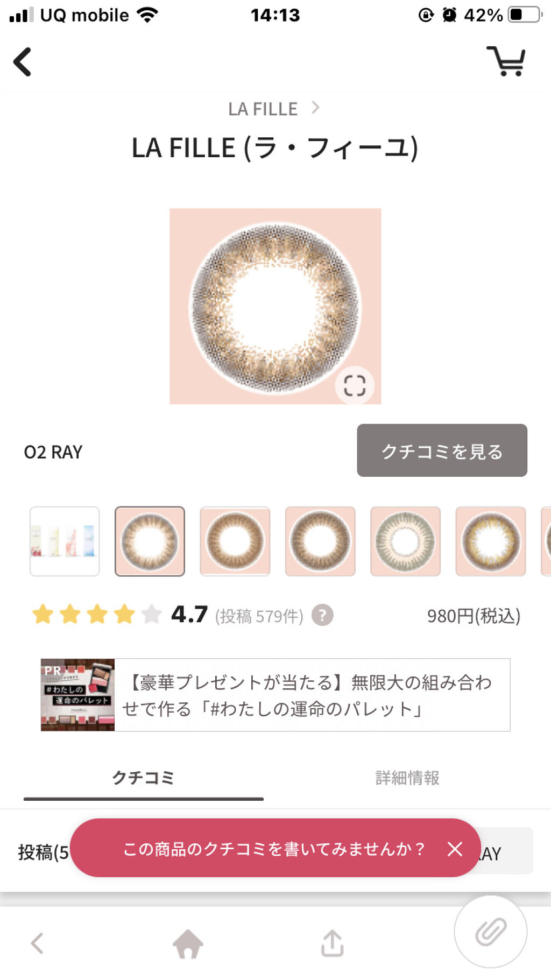Choose the yellow-brown lens color thumbnail
This screenshot has height=980, width=551.
[490, 541]
